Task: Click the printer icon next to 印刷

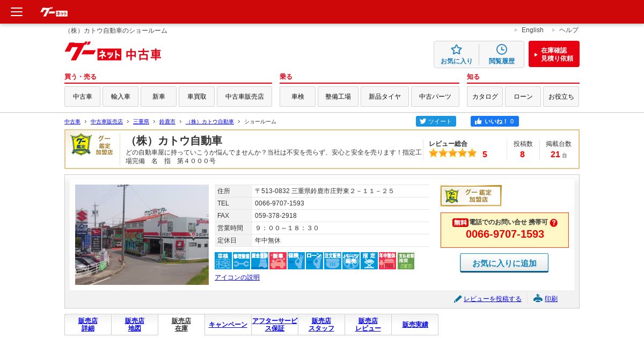Action: [x=538, y=298]
